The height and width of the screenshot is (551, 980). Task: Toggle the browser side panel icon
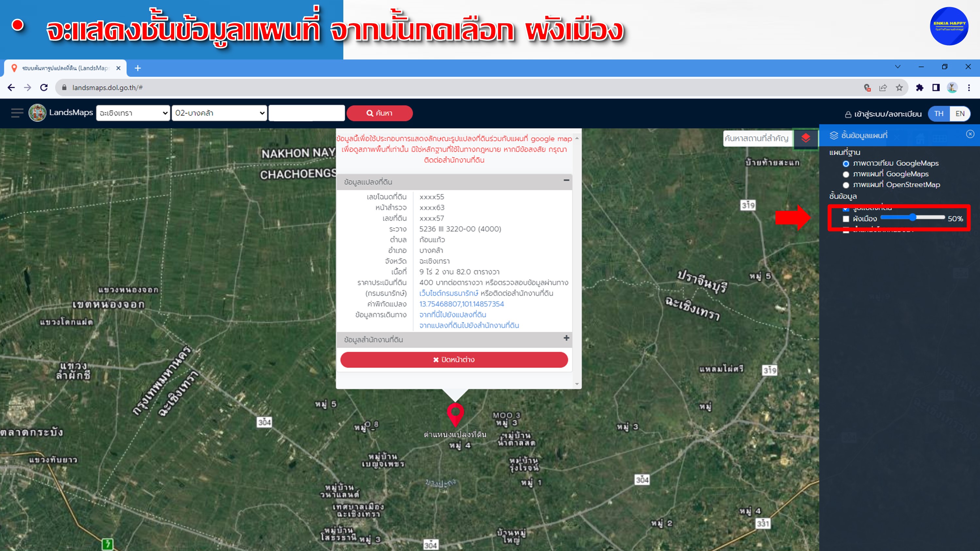tap(936, 88)
